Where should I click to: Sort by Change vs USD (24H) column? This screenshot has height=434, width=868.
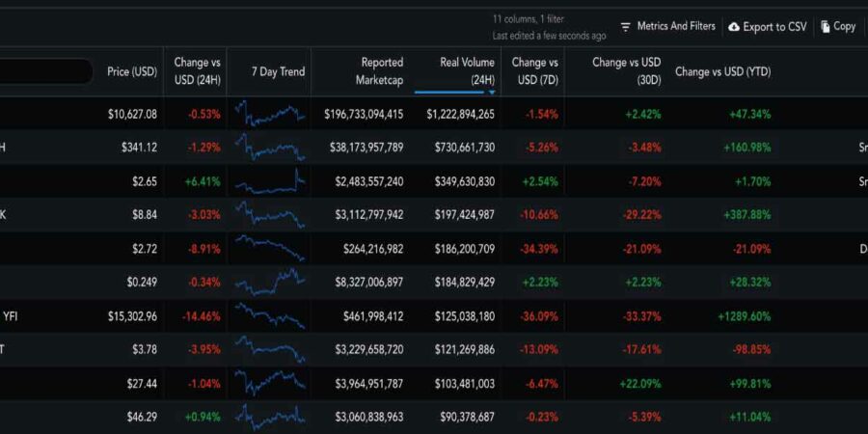click(x=197, y=71)
